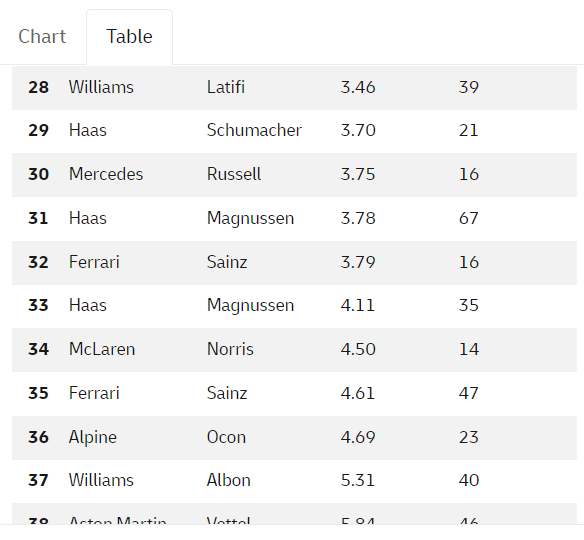Click Sainz in row 35
Screen dimensions: 584x540
(x=227, y=393)
